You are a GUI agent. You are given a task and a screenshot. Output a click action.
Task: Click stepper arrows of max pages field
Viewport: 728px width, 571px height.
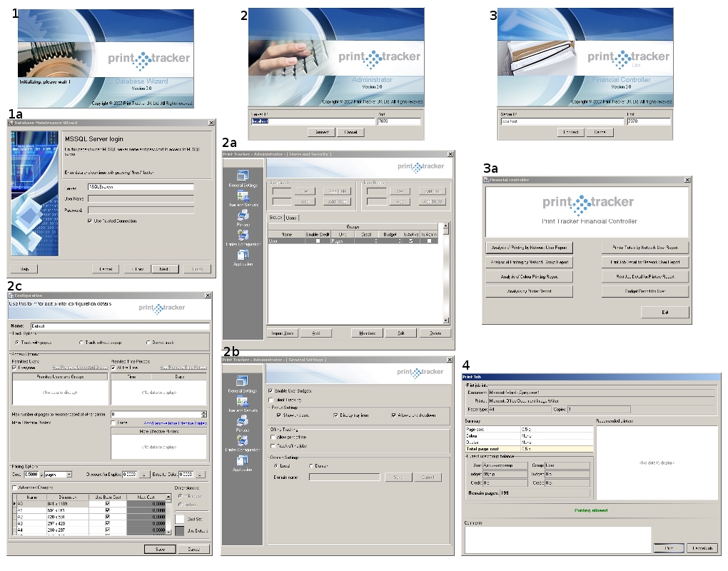(x=204, y=414)
